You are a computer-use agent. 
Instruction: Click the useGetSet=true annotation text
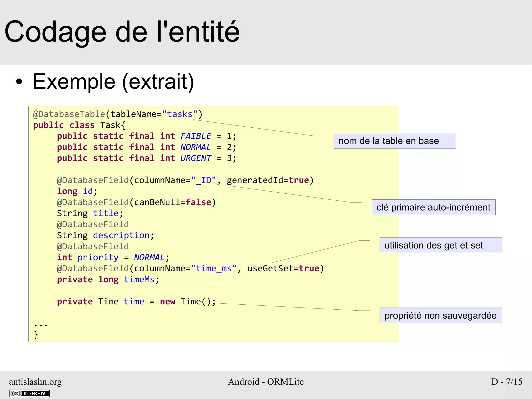[283, 268]
